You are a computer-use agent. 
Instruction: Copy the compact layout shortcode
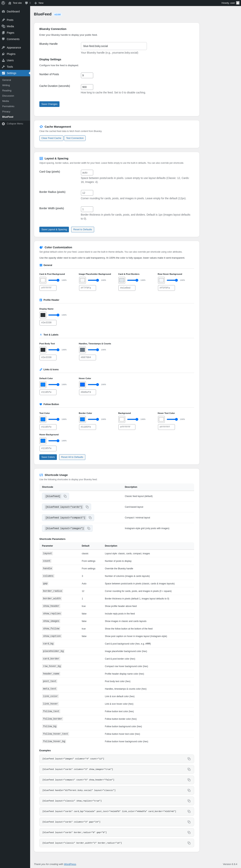click(x=90, y=518)
